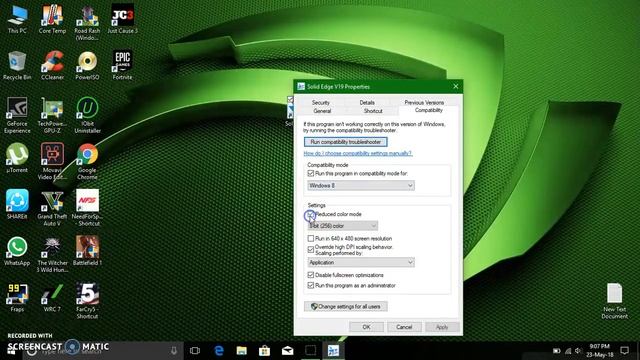Image resolution: width=640 pixels, height=360 pixels.
Task: Click Change settings for all users
Action: point(346,307)
